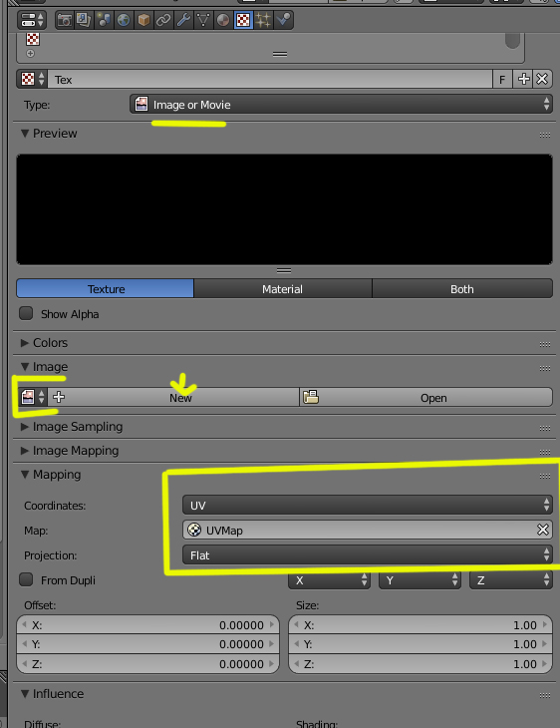Open the Z axis mapping dropdown
Viewport: 560px width, 728px height.
coord(511,580)
